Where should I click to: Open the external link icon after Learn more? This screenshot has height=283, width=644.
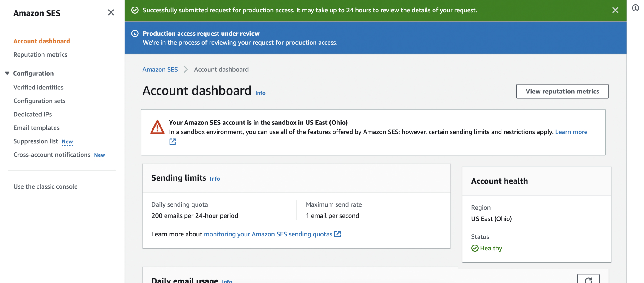172,141
